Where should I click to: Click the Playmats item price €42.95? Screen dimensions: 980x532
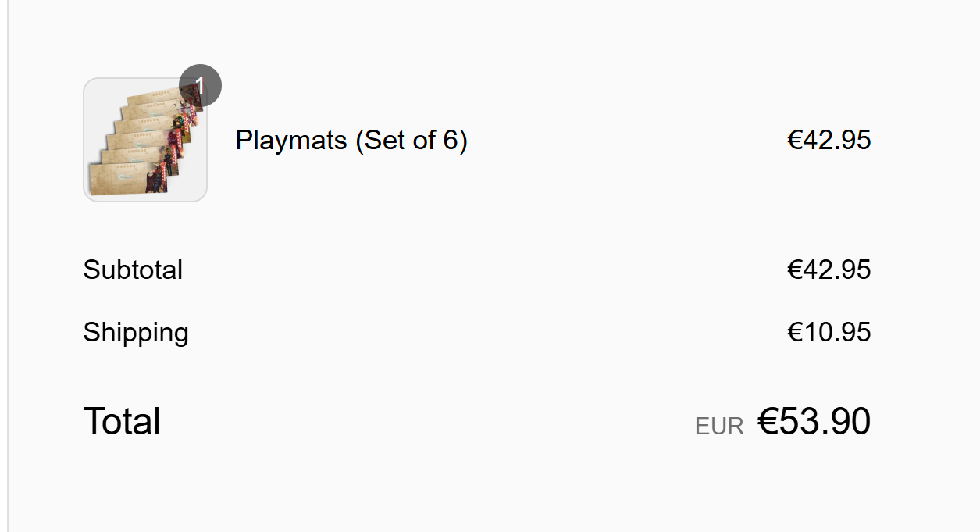pyautogui.click(x=829, y=141)
